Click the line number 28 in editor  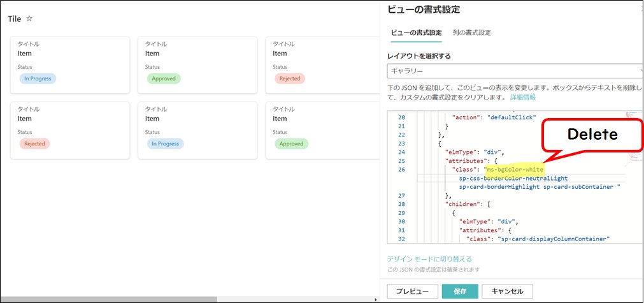401,204
